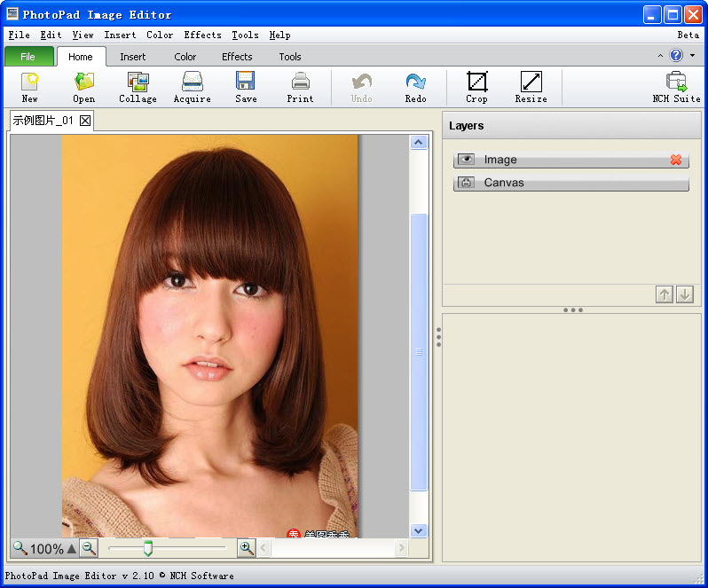Click the New image toolbar icon

(30, 82)
